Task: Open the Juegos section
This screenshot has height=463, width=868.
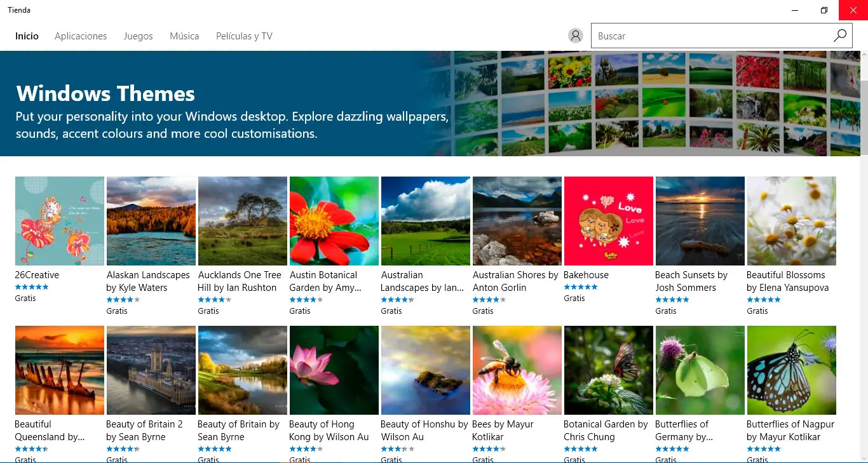Action: coord(138,36)
